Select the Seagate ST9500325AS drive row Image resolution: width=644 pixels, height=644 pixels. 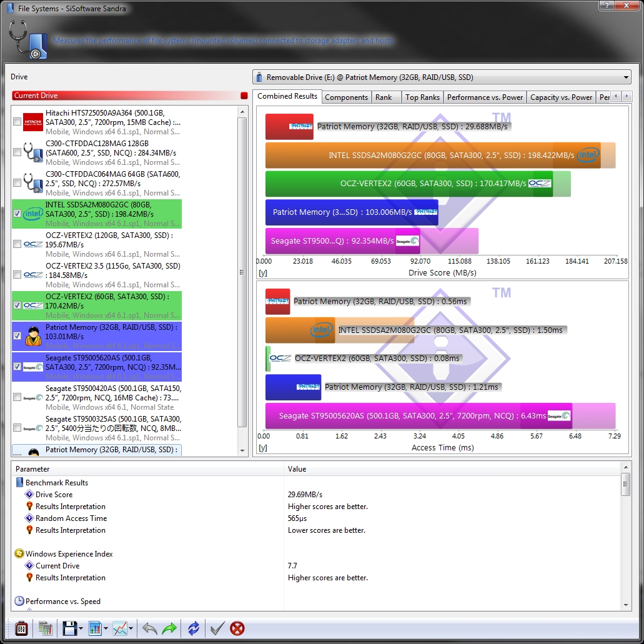click(97, 428)
